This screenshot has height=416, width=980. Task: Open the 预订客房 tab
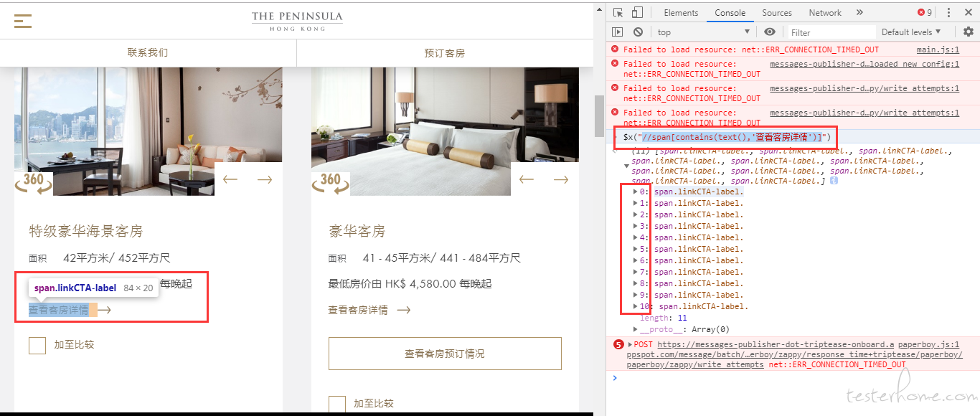coord(445,53)
